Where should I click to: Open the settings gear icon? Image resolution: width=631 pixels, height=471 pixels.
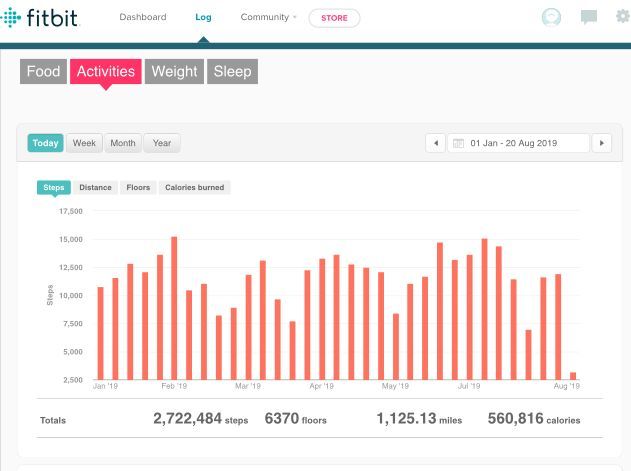point(623,17)
